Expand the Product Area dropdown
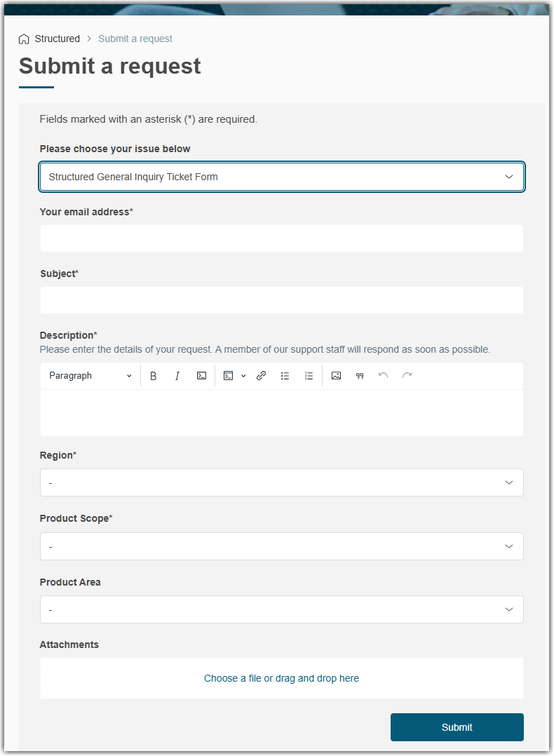This screenshot has width=554, height=756. [282, 609]
